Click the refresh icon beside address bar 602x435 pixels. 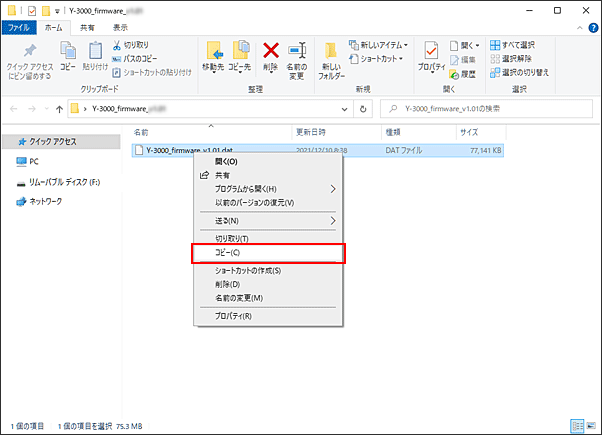(x=363, y=108)
